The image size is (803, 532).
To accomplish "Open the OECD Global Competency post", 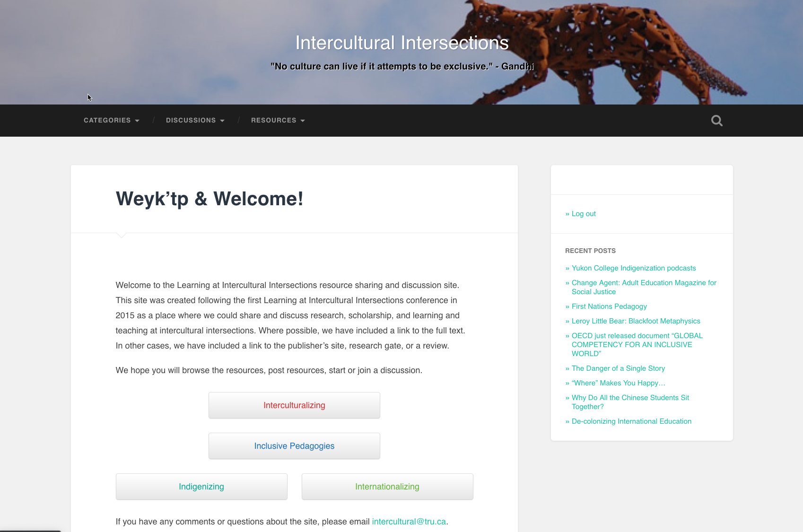I will [637, 336].
